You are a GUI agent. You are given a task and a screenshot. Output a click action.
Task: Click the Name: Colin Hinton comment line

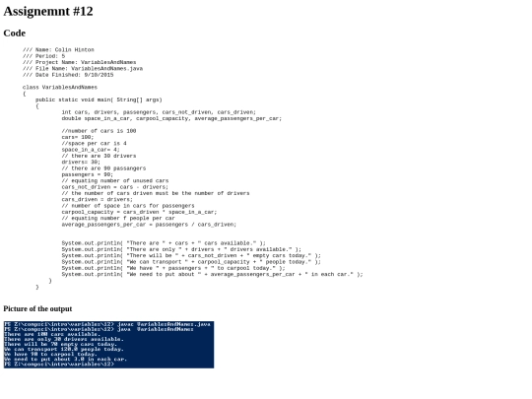coord(58,50)
